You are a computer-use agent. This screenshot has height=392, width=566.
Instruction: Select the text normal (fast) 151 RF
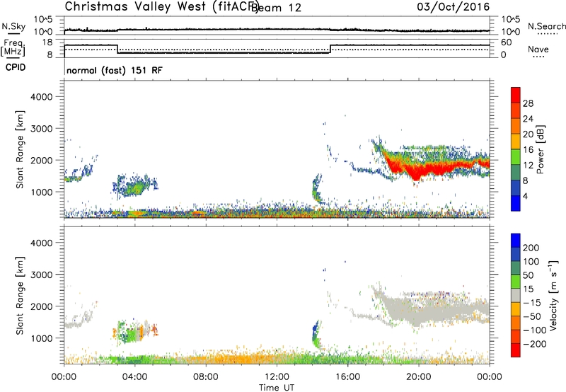pos(115,70)
